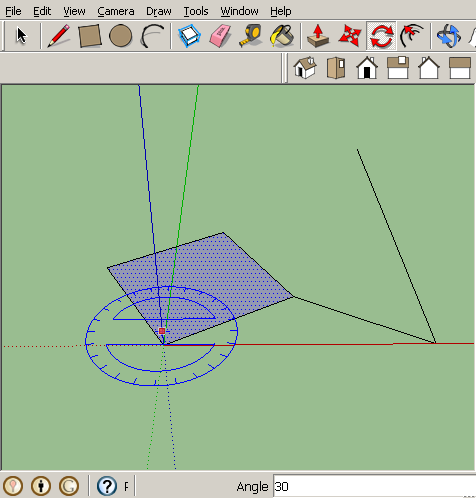Switch to Front view

(x=367, y=68)
